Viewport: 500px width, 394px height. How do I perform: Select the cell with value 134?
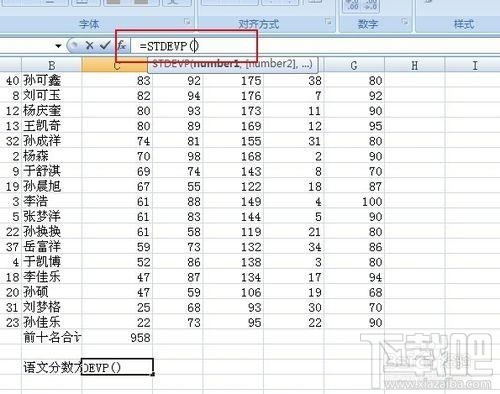coord(233,277)
